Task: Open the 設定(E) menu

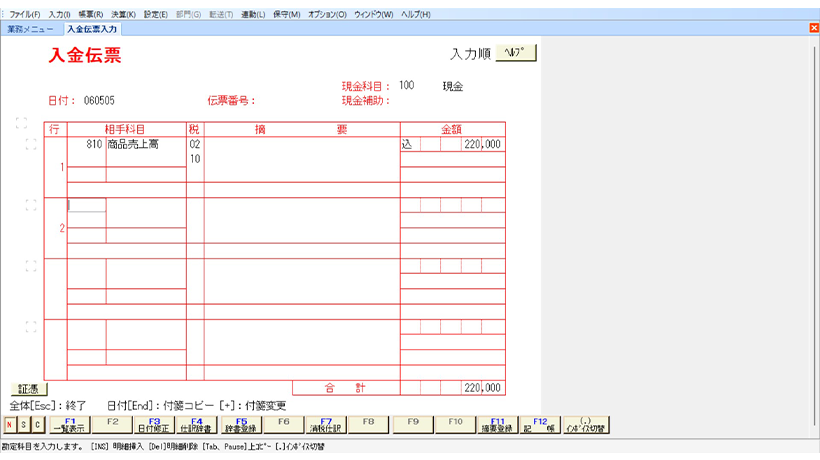Action: pyautogui.click(x=156, y=15)
